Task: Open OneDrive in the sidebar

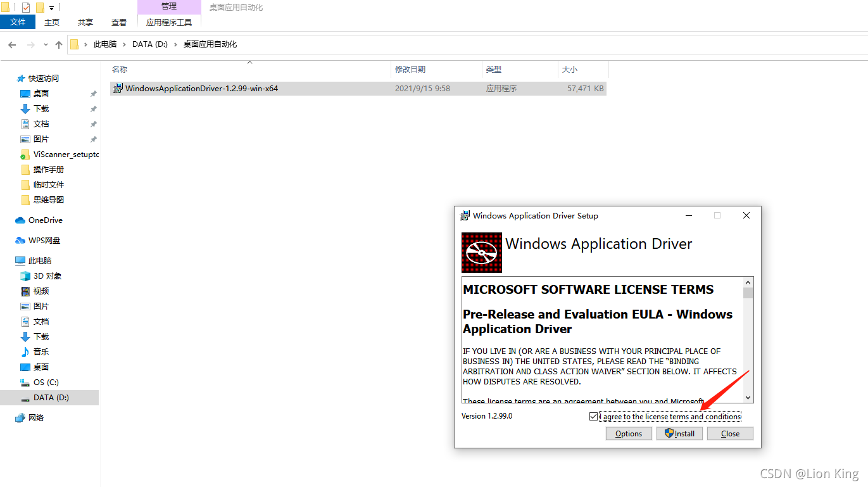Action: tap(46, 220)
